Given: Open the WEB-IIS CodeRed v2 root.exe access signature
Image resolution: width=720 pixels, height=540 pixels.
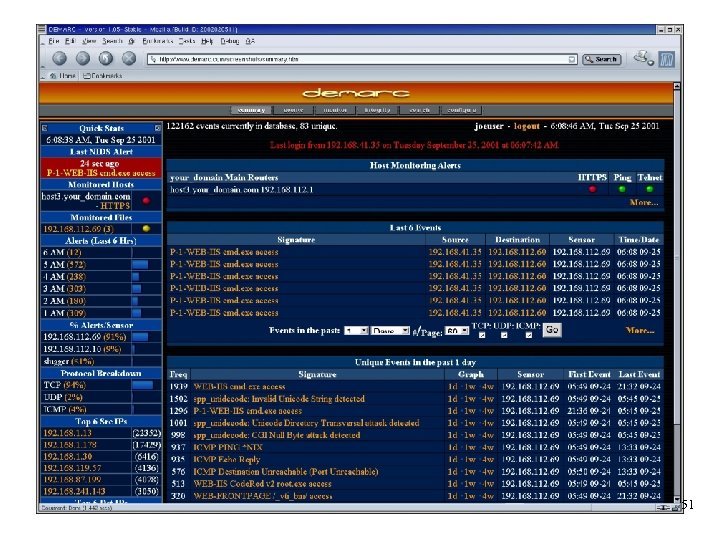Looking at the screenshot, I should pos(262,484).
